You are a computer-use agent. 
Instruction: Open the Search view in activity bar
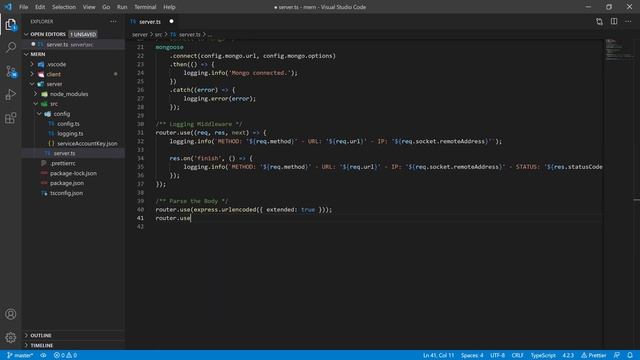coord(11,47)
